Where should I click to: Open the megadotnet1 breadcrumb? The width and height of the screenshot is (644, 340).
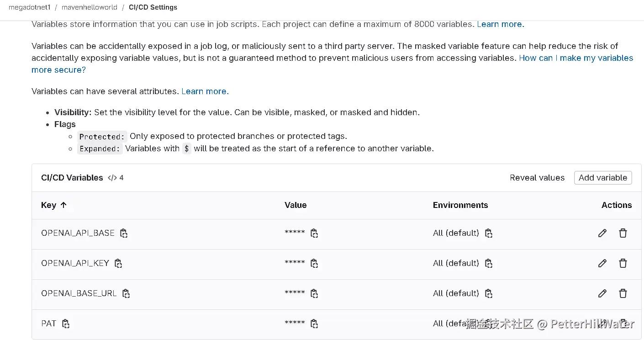click(x=30, y=7)
